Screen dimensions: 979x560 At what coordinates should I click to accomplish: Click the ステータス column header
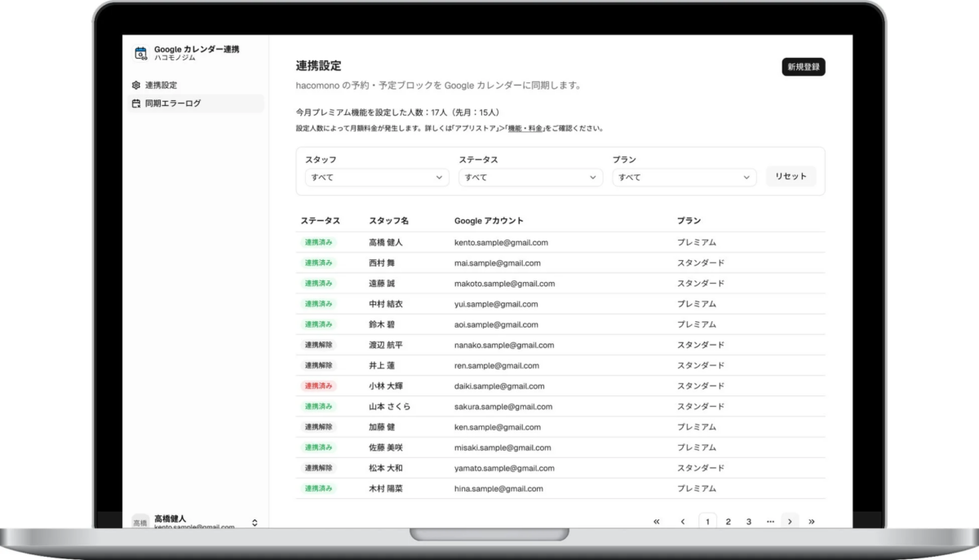click(320, 221)
